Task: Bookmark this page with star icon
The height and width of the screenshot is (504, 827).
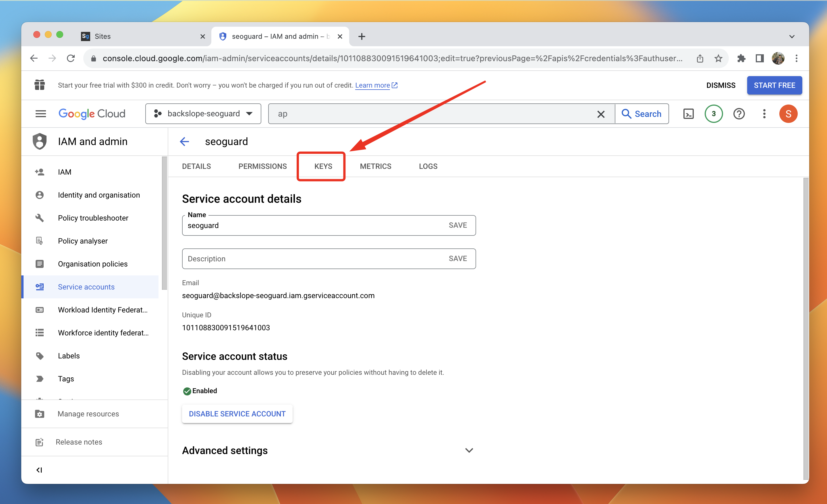Action: click(x=718, y=58)
